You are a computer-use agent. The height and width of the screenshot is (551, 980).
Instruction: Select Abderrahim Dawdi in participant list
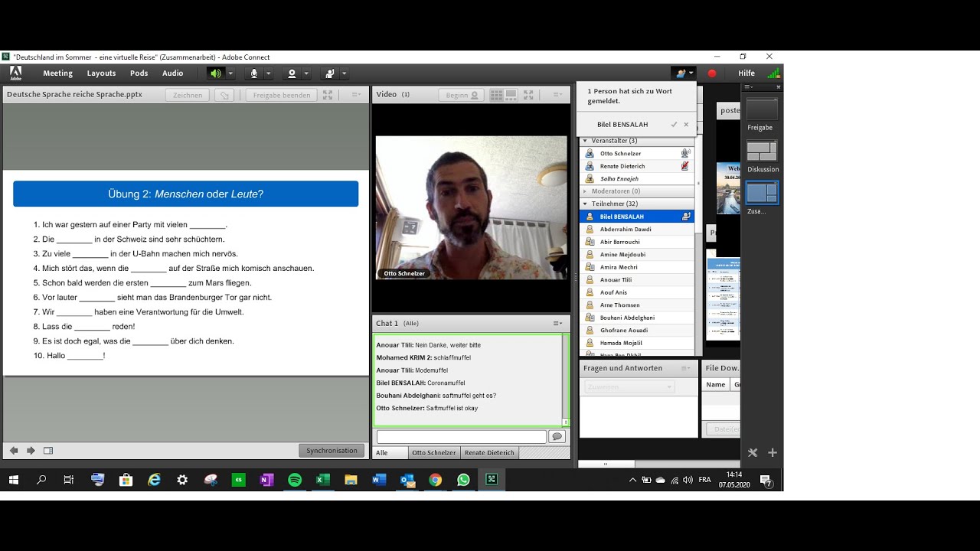point(637,229)
